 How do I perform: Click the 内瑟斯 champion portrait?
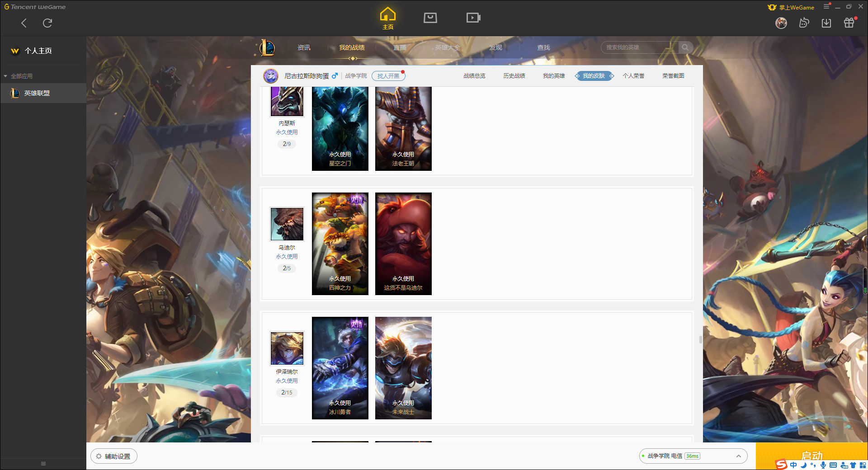287,102
